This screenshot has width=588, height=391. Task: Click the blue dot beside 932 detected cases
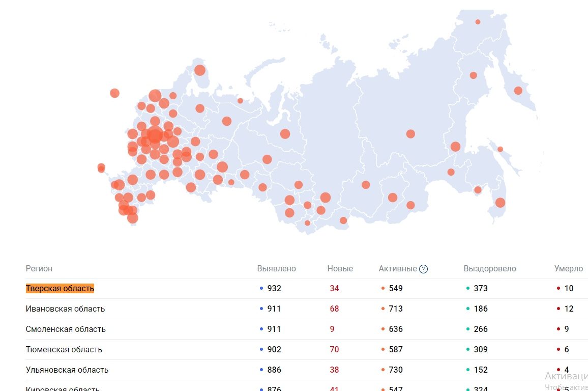click(262, 289)
